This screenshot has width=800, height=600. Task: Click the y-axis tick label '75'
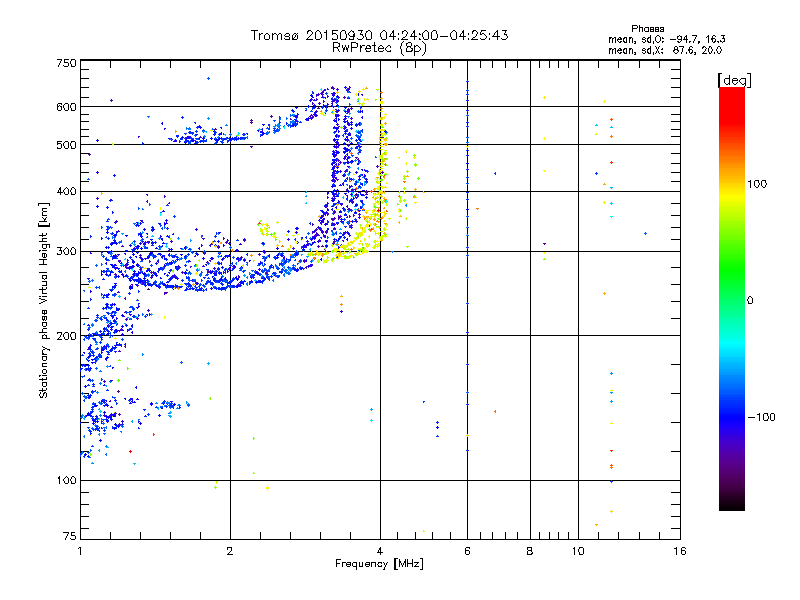(x=70, y=536)
